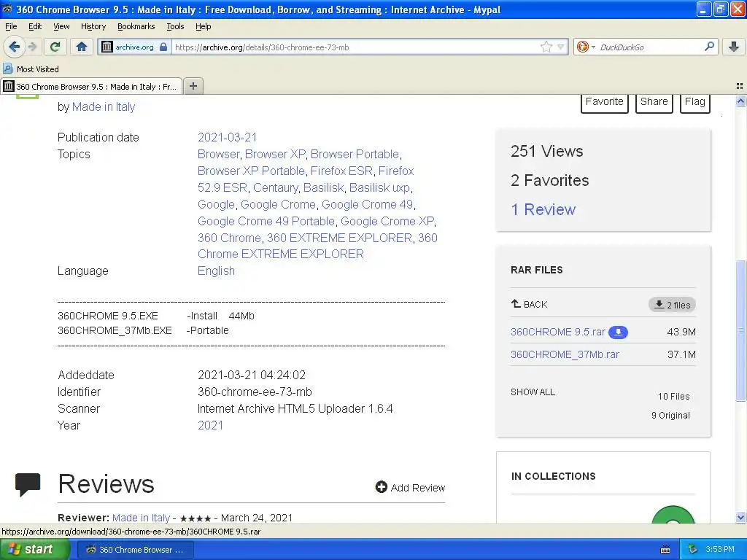Click the BACK up-arrow in RAR files
747x560 pixels.
pos(516,304)
